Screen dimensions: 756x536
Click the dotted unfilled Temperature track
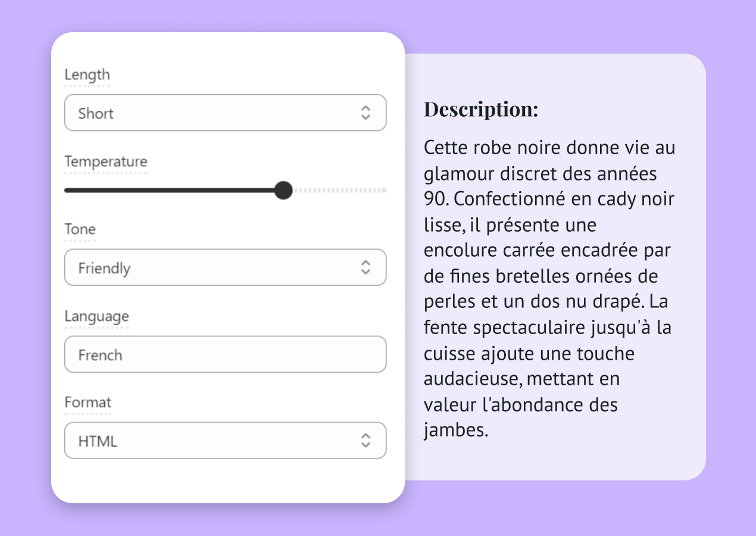[340, 191]
